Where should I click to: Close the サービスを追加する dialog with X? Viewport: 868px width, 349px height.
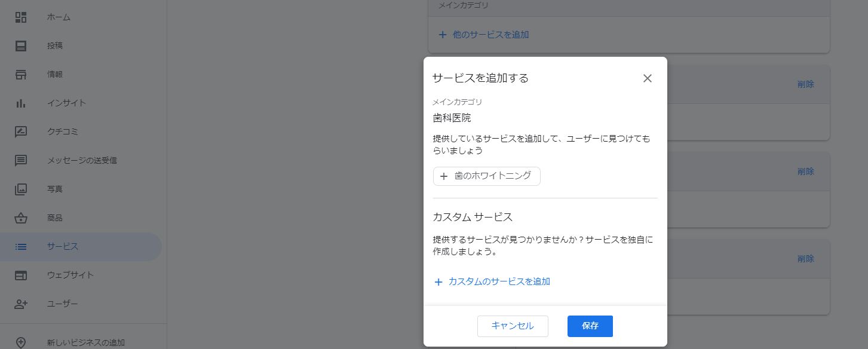[x=647, y=78]
